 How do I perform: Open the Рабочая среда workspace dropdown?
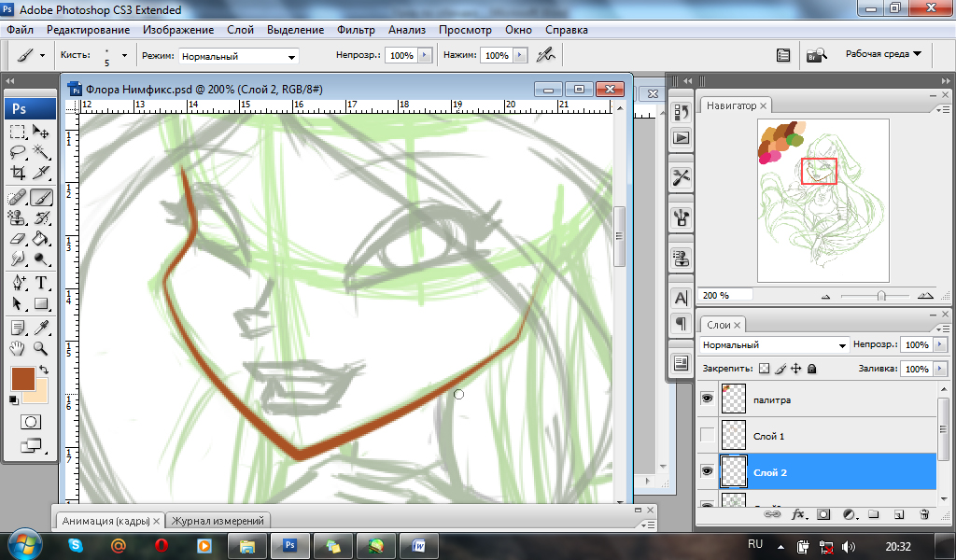[x=882, y=54]
